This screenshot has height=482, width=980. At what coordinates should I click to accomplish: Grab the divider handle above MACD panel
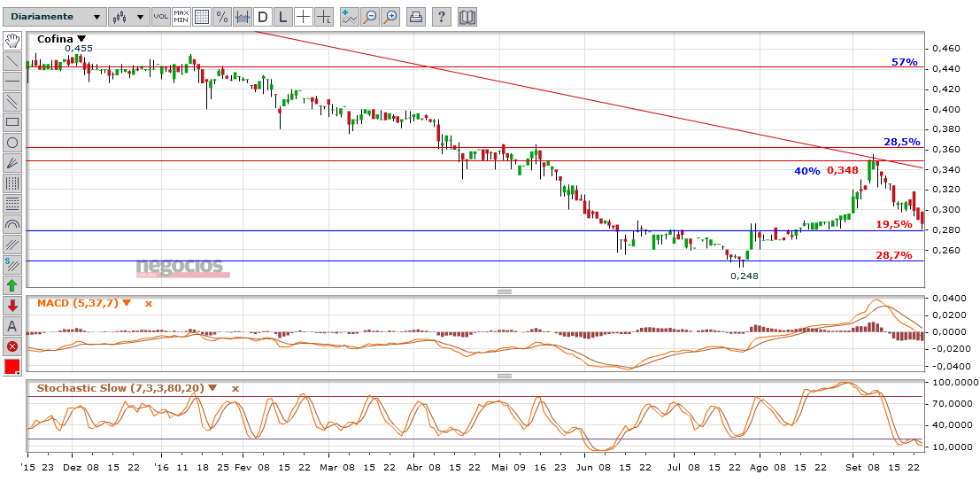pos(505,292)
